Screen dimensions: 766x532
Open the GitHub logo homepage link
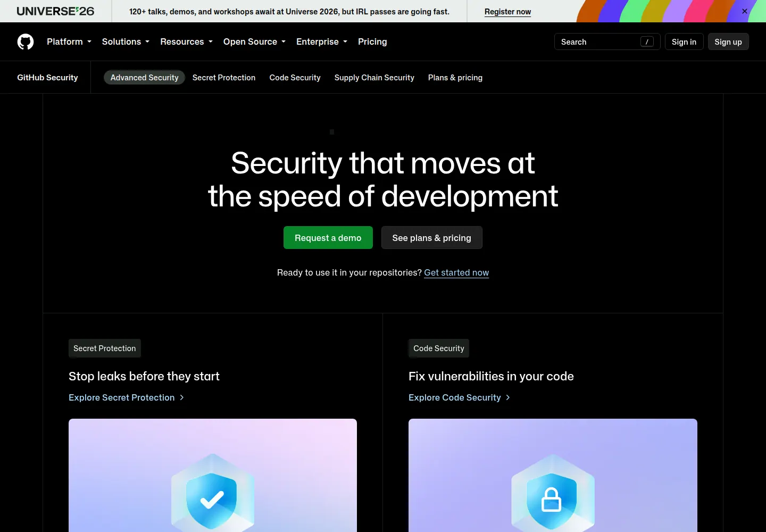coord(26,41)
